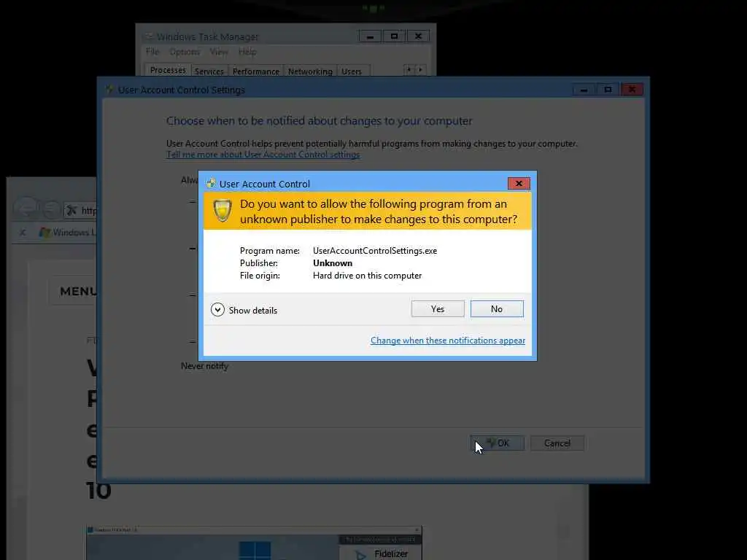Open Help menu in Task Manager
Viewport: 747px width, 560px height.
(x=247, y=52)
